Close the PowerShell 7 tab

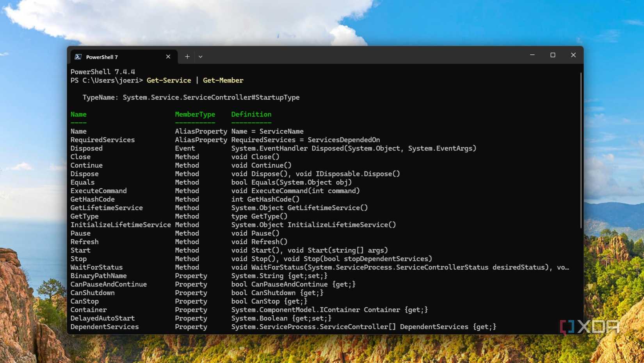pos(168,56)
